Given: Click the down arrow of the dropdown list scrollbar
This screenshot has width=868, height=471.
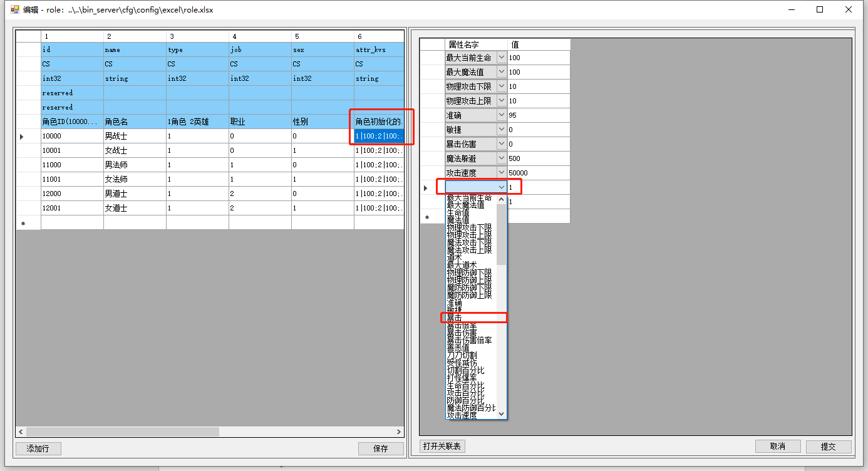Looking at the screenshot, I should pos(501,414).
